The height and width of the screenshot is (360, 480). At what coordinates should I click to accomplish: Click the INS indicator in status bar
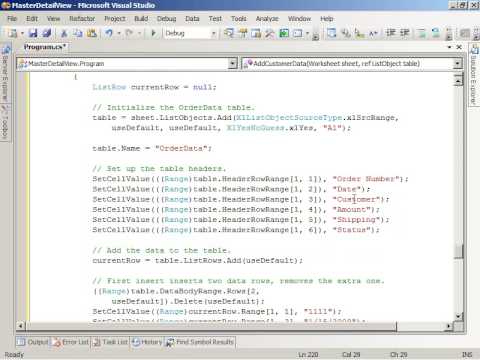[x=467, y=355]
